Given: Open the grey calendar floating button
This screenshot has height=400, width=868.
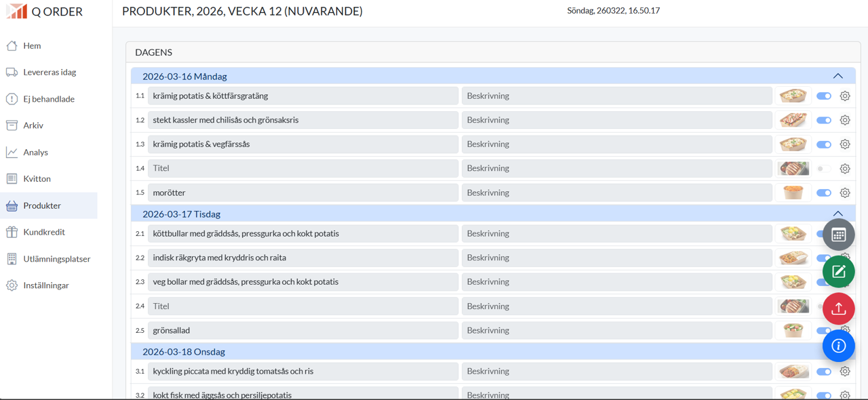Looking at the screenshot, I should coord(839,235).
